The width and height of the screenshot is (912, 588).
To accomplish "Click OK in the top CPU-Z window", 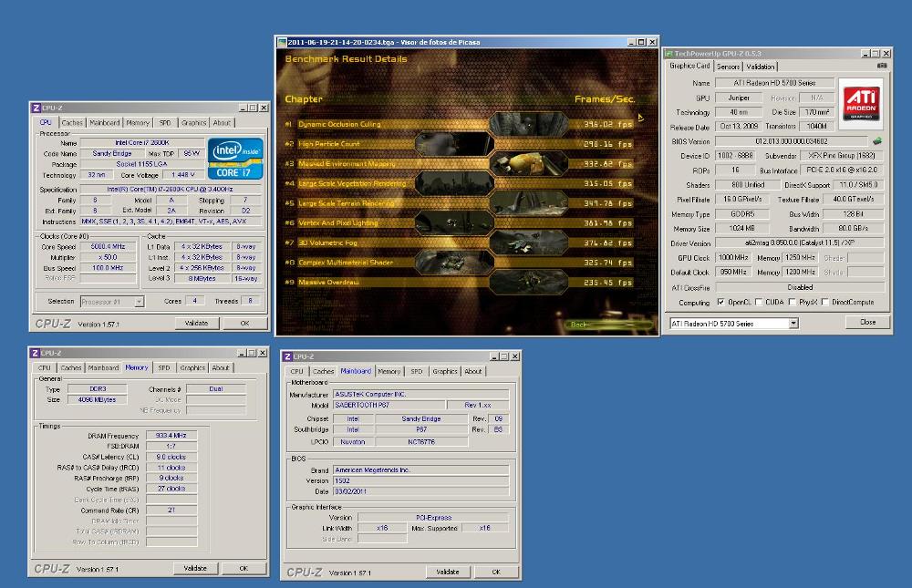I will pyautogui.click(x=244, y=323).
